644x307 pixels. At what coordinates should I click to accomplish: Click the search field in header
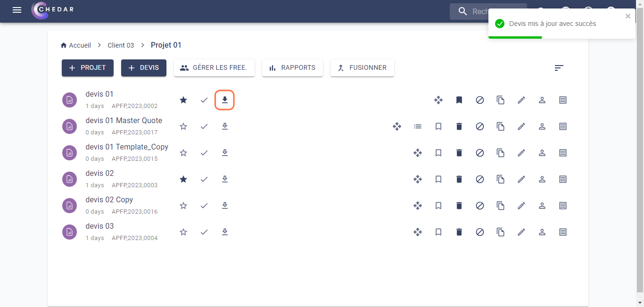point(488,11)
